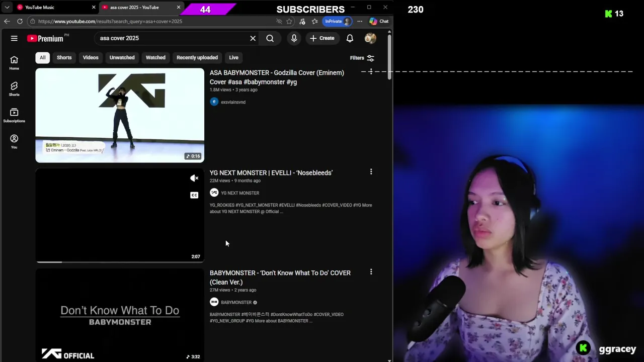The width and height of the screenshot is (644, 362).
Task: Open the browser media/music icon
Action: [302, 21]
